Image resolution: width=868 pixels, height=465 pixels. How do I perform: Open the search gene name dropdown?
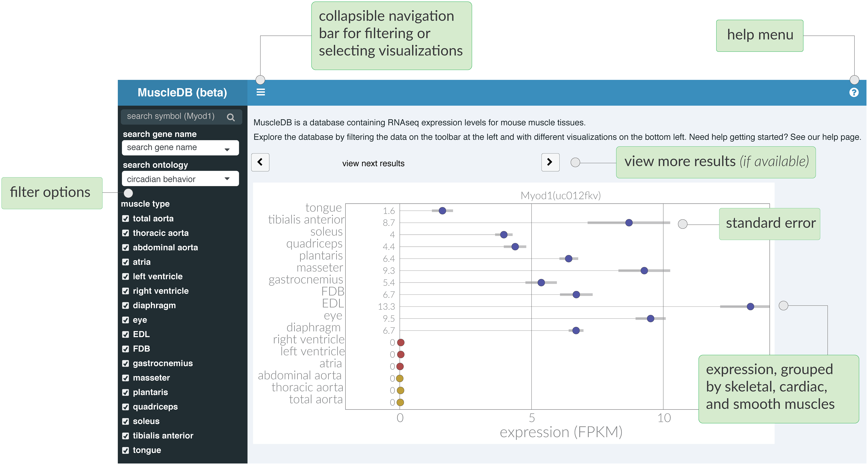pyautogui.click(x=180, y=148)
